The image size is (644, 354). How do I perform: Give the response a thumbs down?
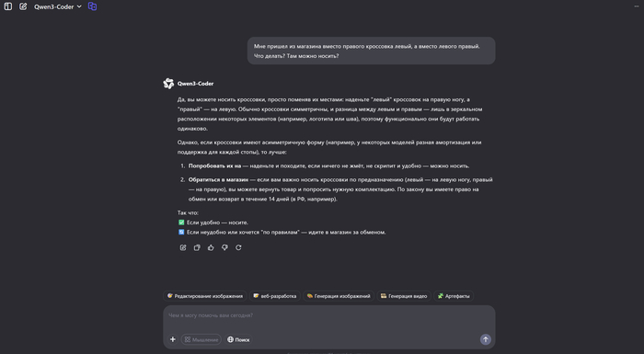224,247
